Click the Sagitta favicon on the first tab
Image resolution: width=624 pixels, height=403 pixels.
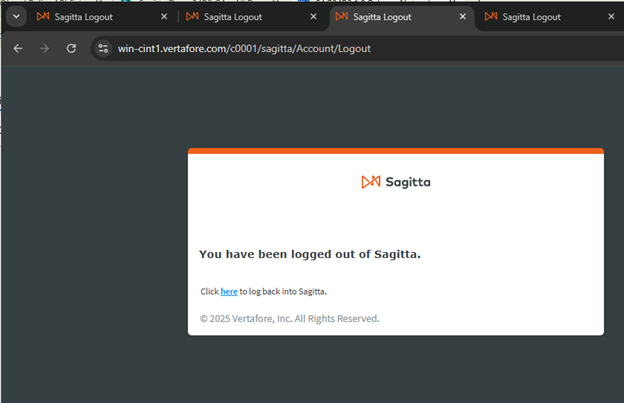click(x=43, y=16)
